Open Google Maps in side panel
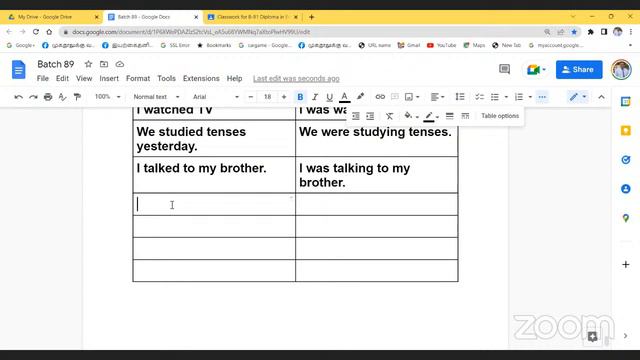This screenshot has height=360, width=640. [x=626, y=218]
